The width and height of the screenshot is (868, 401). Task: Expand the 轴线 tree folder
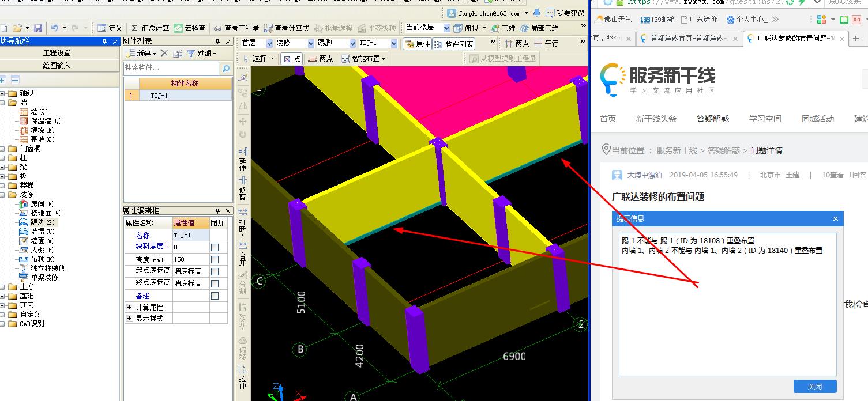coord(3,93)
